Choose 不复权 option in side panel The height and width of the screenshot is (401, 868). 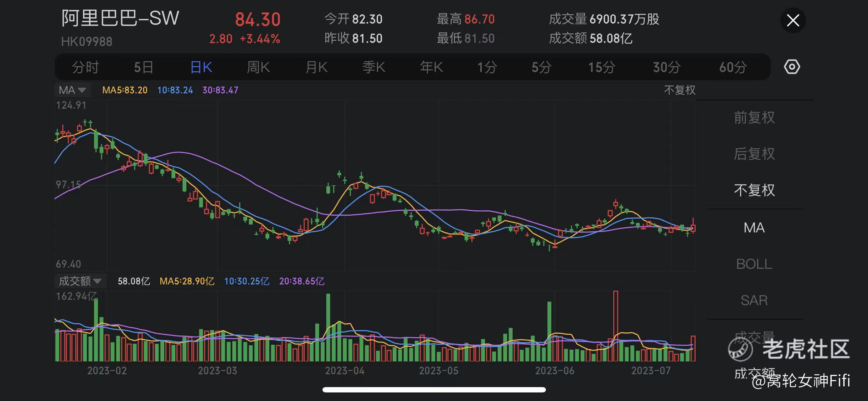click(754, 190)
